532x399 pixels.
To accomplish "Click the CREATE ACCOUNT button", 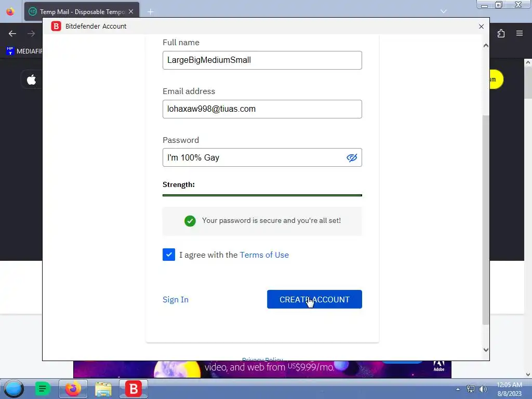I will coord(314,299).
